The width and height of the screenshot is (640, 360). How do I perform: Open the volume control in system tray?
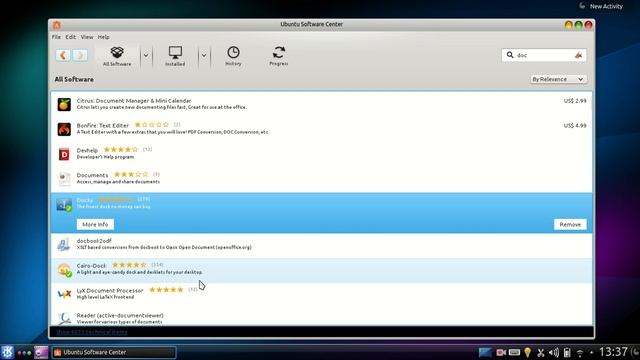tap(553, 353)
